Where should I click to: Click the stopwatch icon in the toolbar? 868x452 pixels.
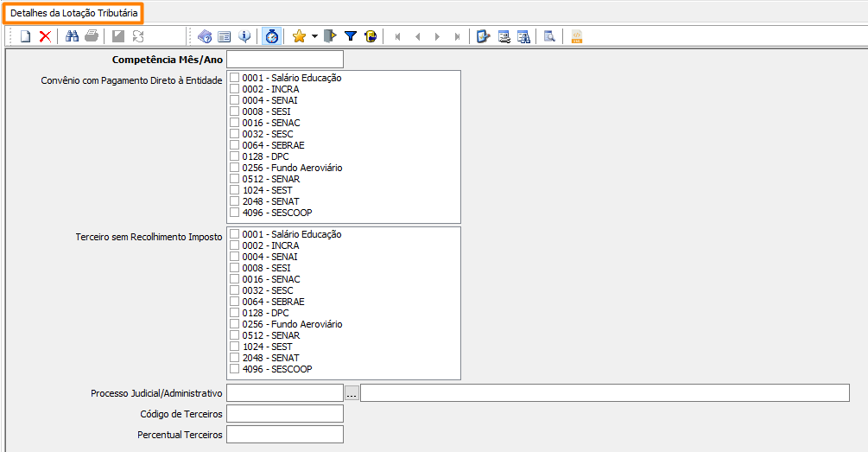271,36
